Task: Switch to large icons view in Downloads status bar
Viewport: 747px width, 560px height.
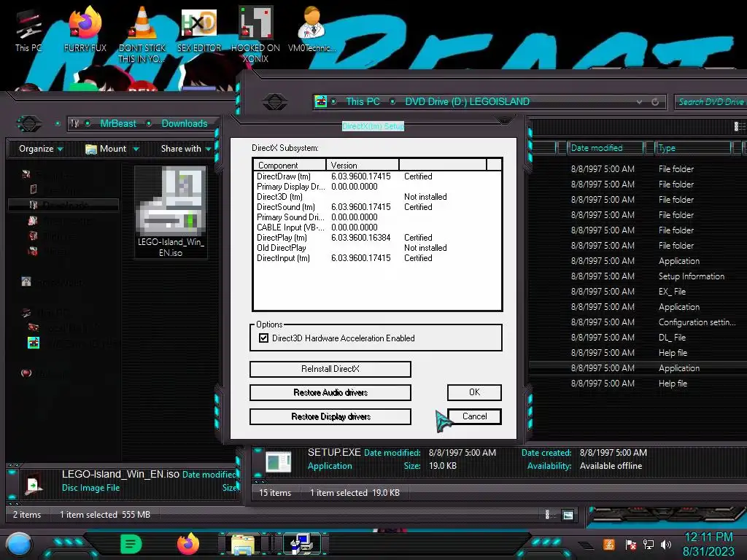Action: point(568,515)
